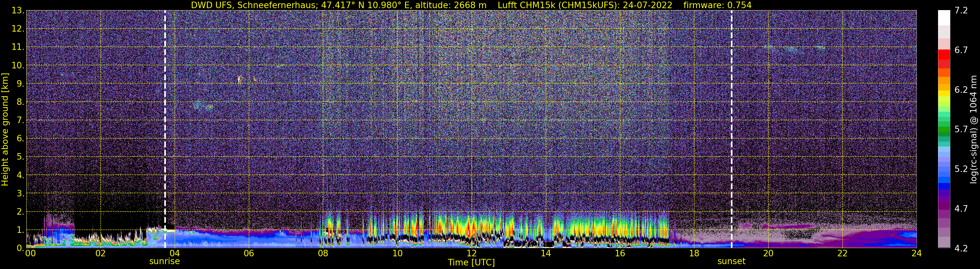
Task: Click the 'Lufft CHM15k (CHM15kUFS): 24-07-2022' label
Action: (x=585, y=5)
